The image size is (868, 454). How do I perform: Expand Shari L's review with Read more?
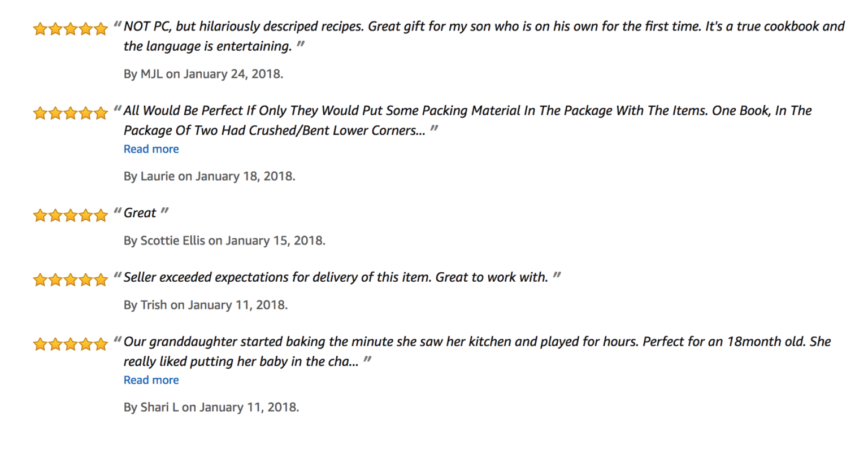pos(150,379)
